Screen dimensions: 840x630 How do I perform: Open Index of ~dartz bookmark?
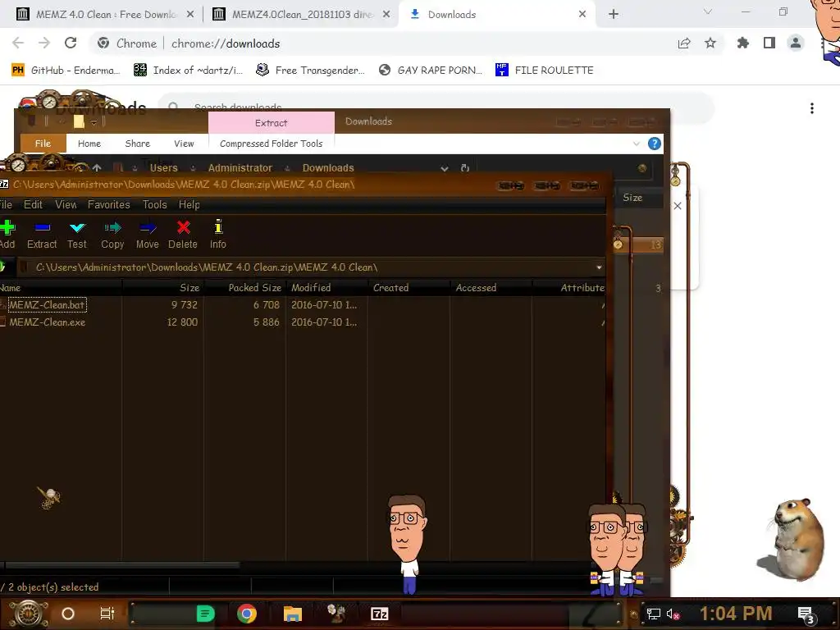[x=189, y=71]
